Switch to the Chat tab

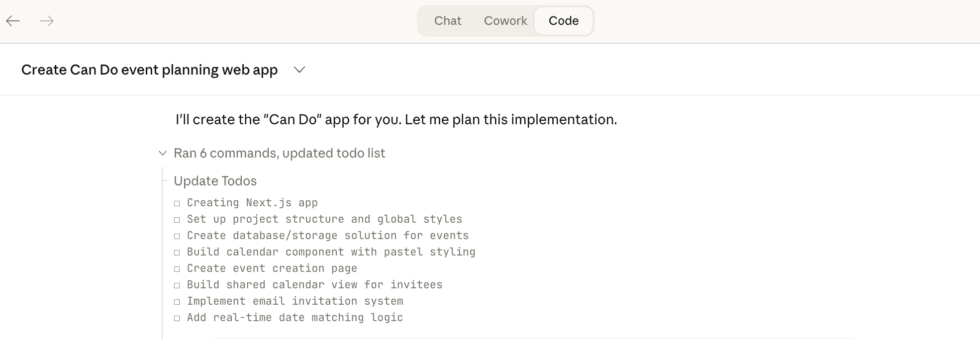point(447,21)
